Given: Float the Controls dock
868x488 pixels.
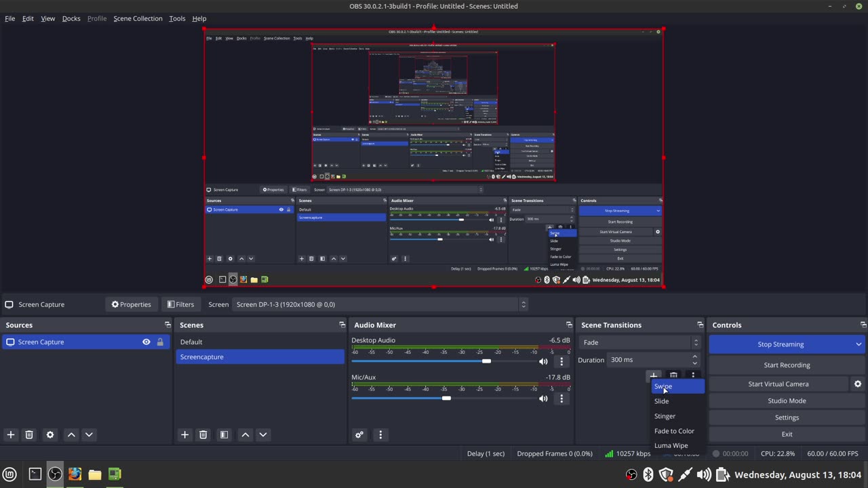Looking at the screenshot, I should [863, 325].
